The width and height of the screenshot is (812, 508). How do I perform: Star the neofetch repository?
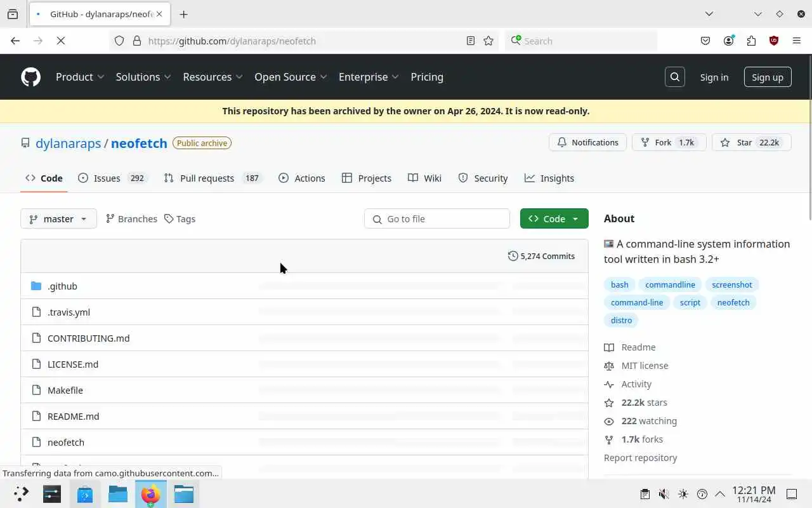(x=752, y=142)
